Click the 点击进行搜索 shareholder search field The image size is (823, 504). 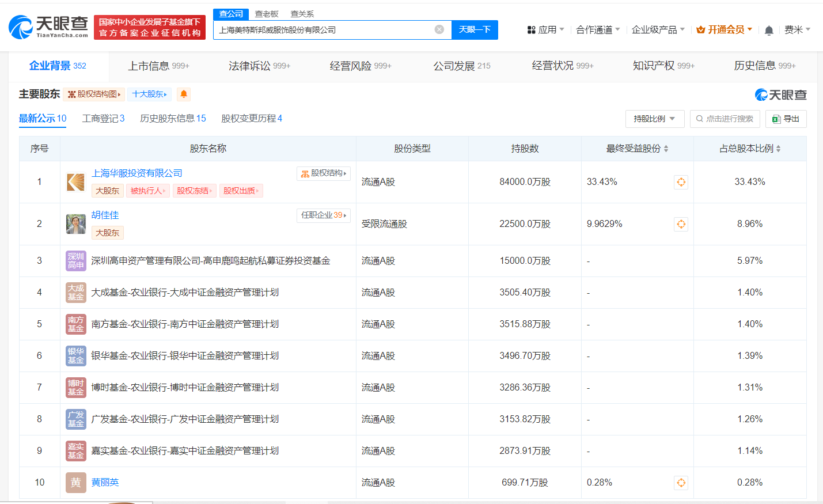tap(725, 119)
